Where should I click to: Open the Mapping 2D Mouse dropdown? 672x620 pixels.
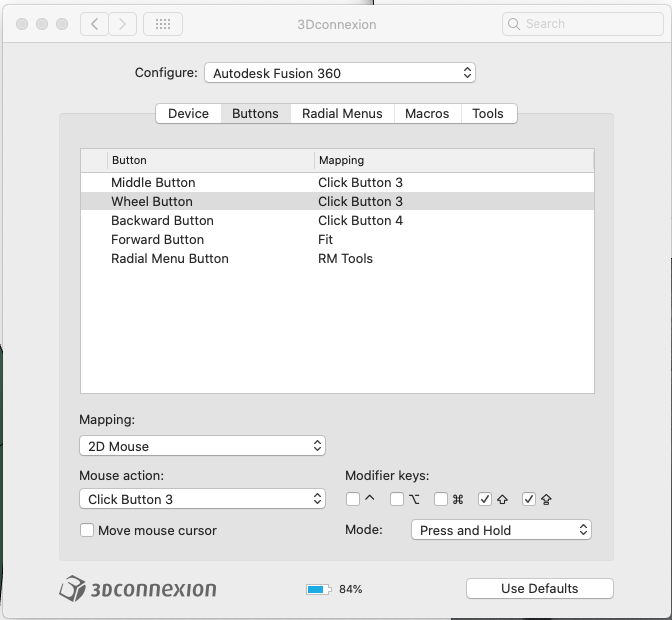pyautogui.click(x=202, y=446)
